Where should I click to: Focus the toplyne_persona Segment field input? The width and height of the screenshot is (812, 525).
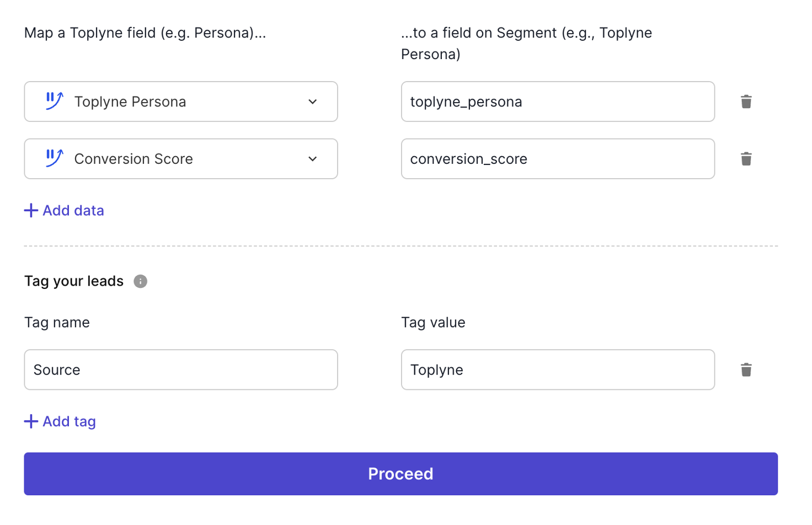click(557, 101)
